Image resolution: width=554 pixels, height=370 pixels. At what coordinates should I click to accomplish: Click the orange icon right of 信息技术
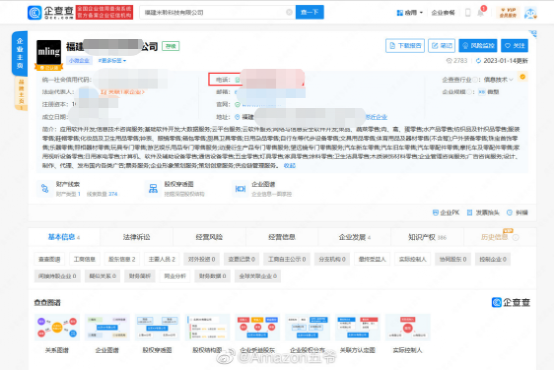tap(523, 77)
